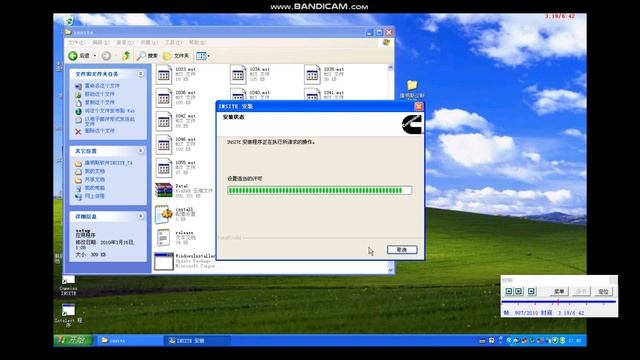Image resolution: width=640 pixels, height=360 pixels.
Task: Select the 1042.mst file icon
Action: [164, 121]
